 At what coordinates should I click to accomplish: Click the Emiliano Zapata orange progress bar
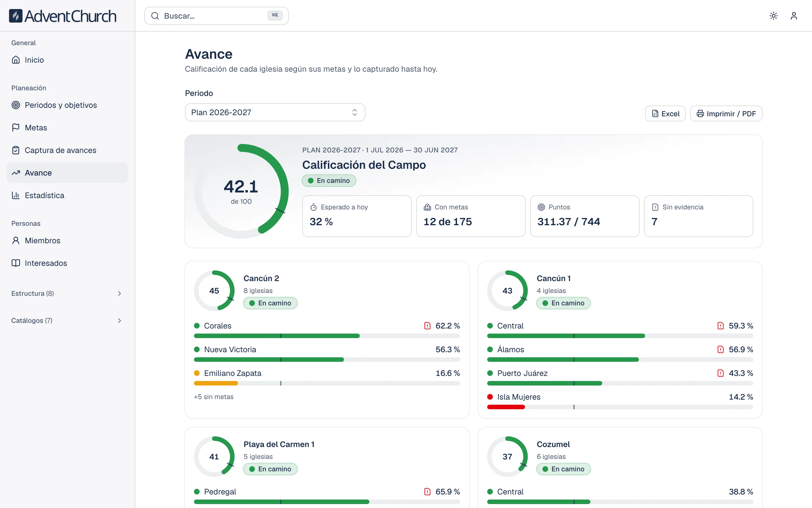pyautogui.click(x=216, y=383)
